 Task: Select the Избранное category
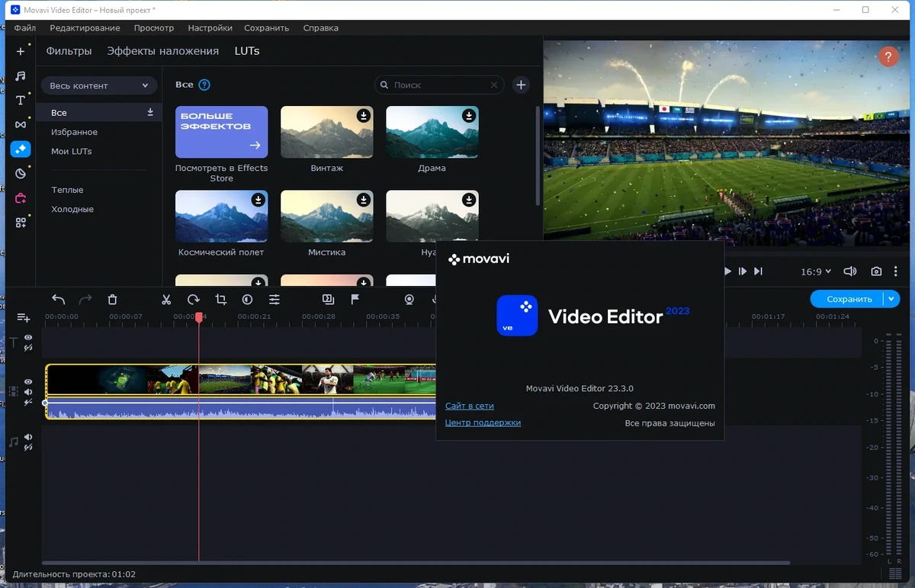74,132
